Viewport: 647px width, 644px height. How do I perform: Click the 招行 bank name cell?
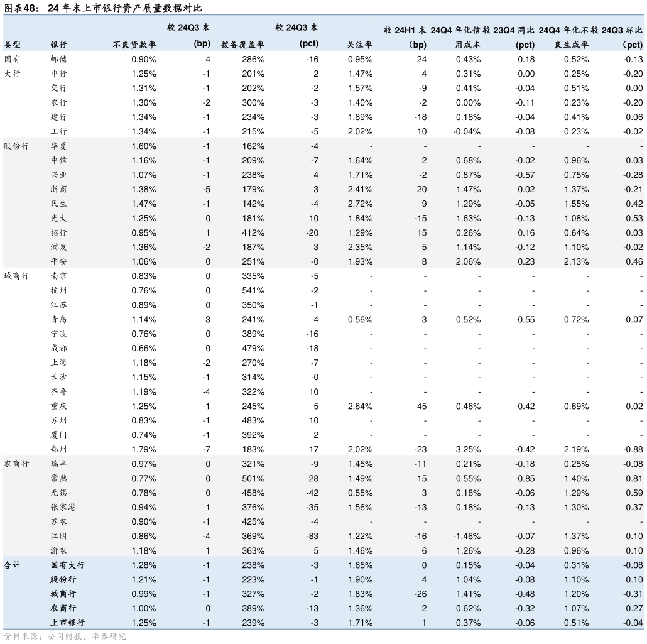coord(59,232)
